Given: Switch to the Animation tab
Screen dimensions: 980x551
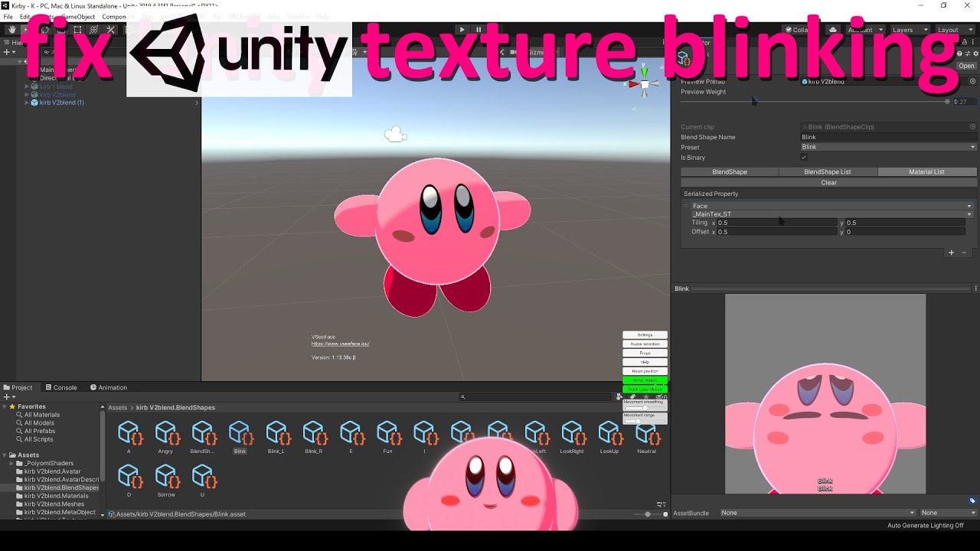Looking at the screenshot, I should pyautogui.click(x=109, y=387).
